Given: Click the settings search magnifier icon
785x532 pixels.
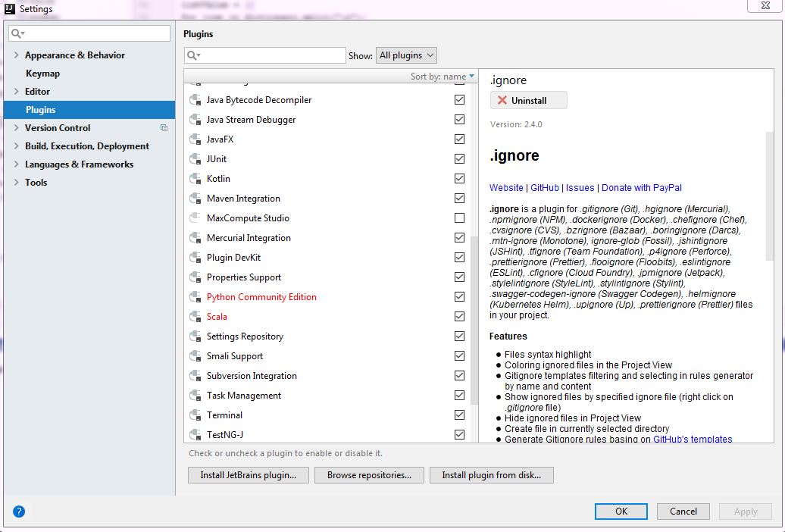Looking at the screenshot, I should coord(17,33).
